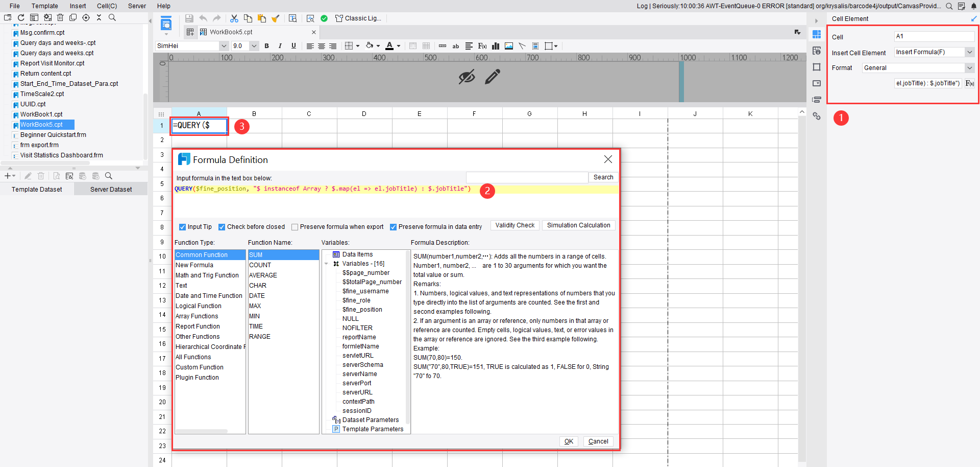
Task: Click inside the formula search input field
Action: point(527,177)
